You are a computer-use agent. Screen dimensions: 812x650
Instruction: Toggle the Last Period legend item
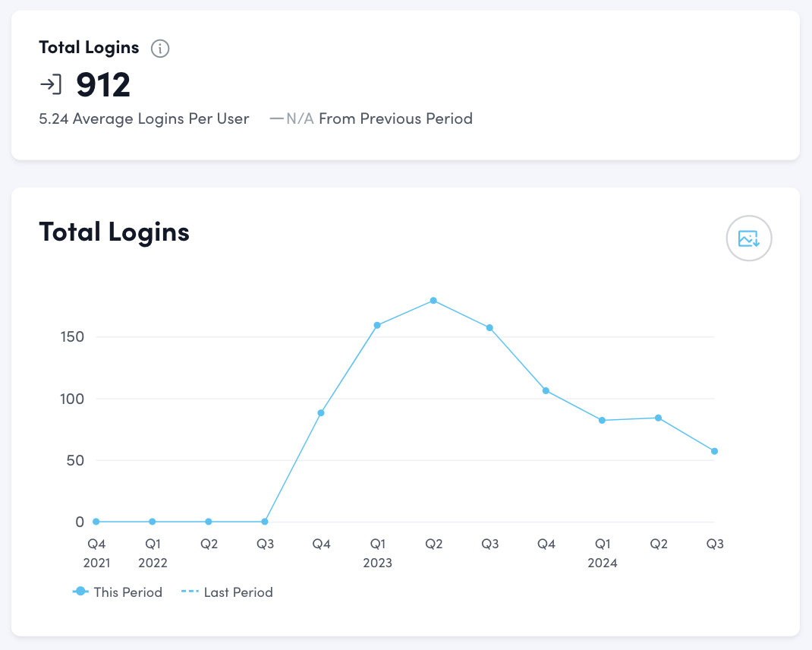228,592
